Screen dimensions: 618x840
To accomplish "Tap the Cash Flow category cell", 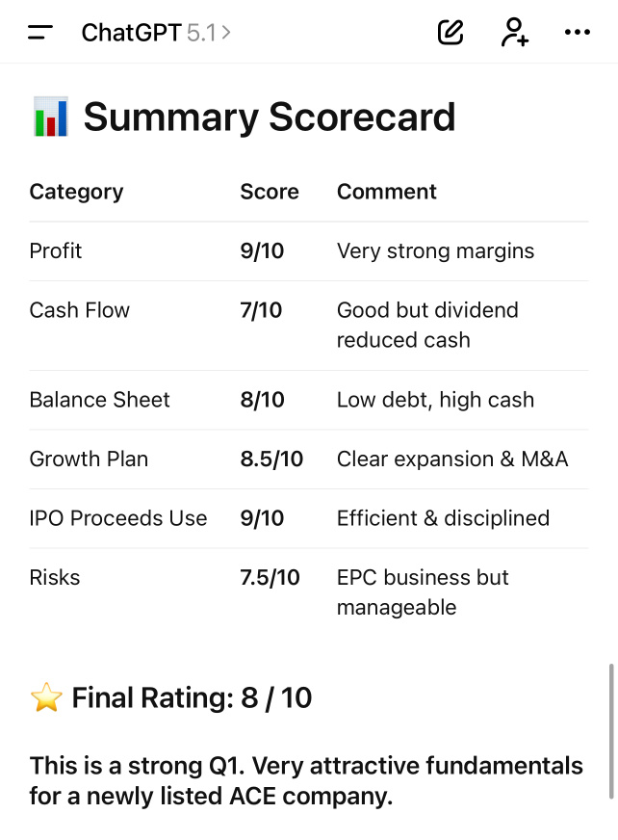I will [x=79, y=310].
